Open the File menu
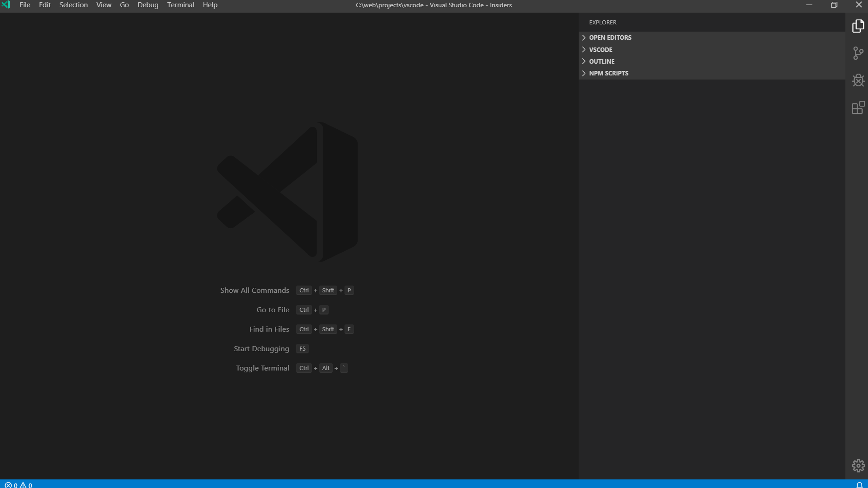The height and width of the screenshot is (488, 868). (24, 5)
